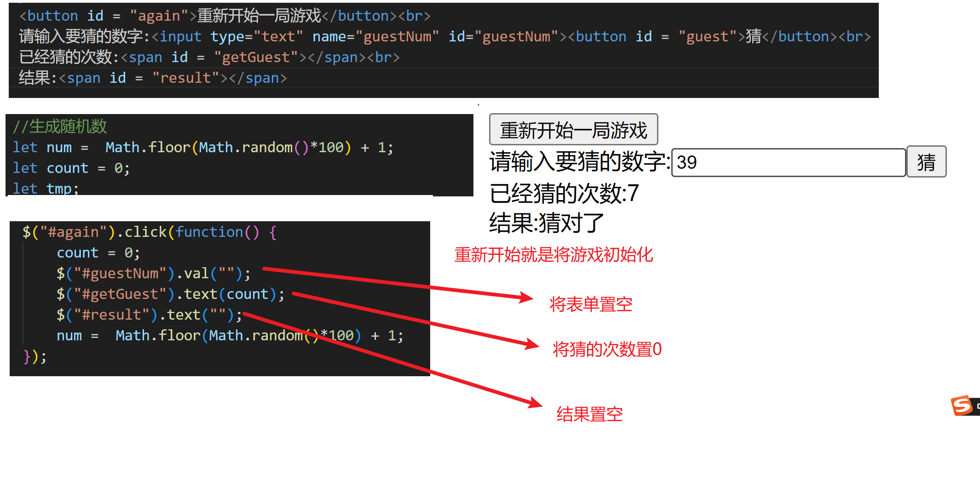Click the code $("#getGuest").text(count);
Screen dimensions: 980x482
click(x=171, y=294)
